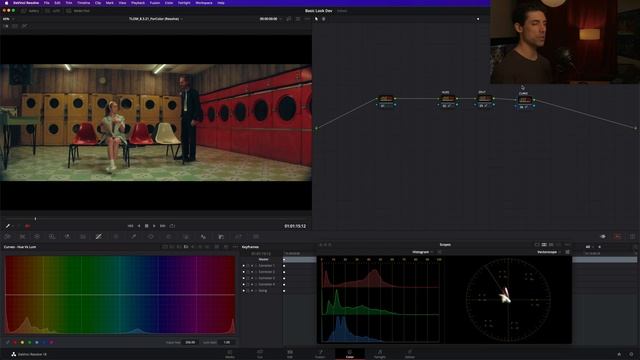Image resolution: width=640 pixels, height=360 pixels.
Task: Open the Apple menu
Action: point(6,3)
